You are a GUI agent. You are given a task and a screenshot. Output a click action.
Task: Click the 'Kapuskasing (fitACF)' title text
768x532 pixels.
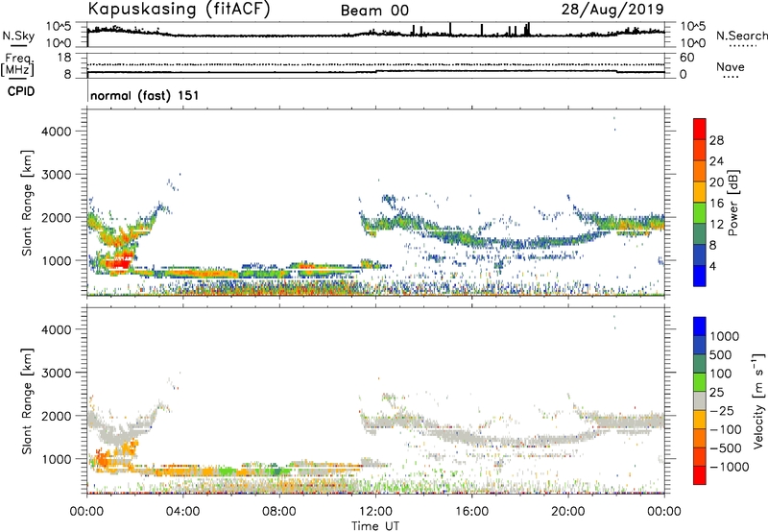tap(179, 10)
